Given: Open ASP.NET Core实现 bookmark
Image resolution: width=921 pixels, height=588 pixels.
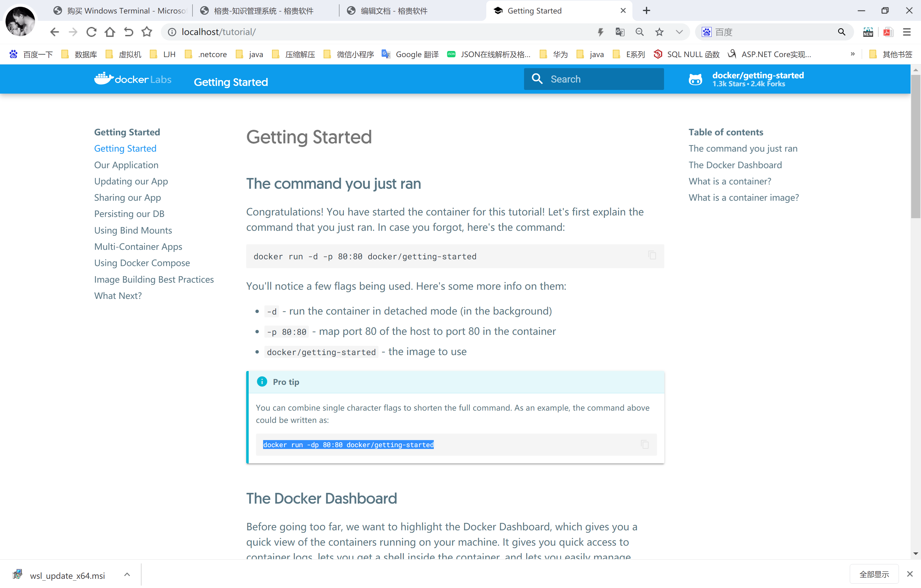Looking at the screenshot, I should [x=770, y=54].
